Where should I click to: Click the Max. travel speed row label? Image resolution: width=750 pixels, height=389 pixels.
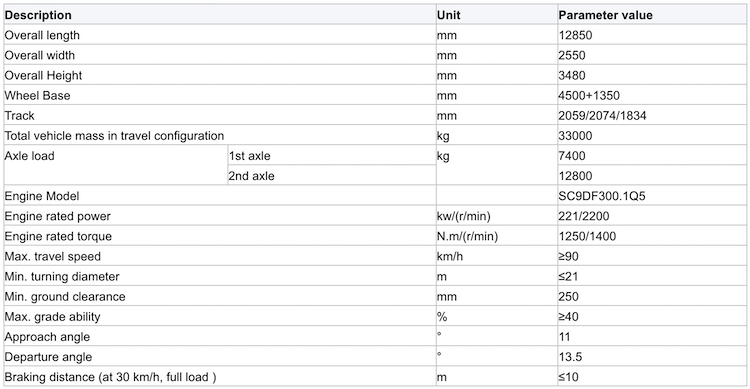click(x=53, y=256)
